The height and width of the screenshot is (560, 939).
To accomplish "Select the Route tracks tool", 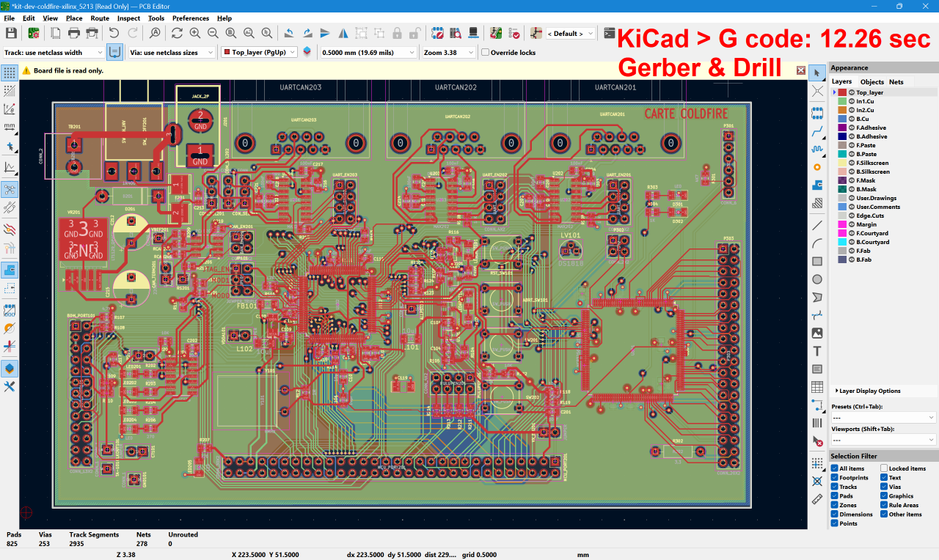I will tap(817, 132).
